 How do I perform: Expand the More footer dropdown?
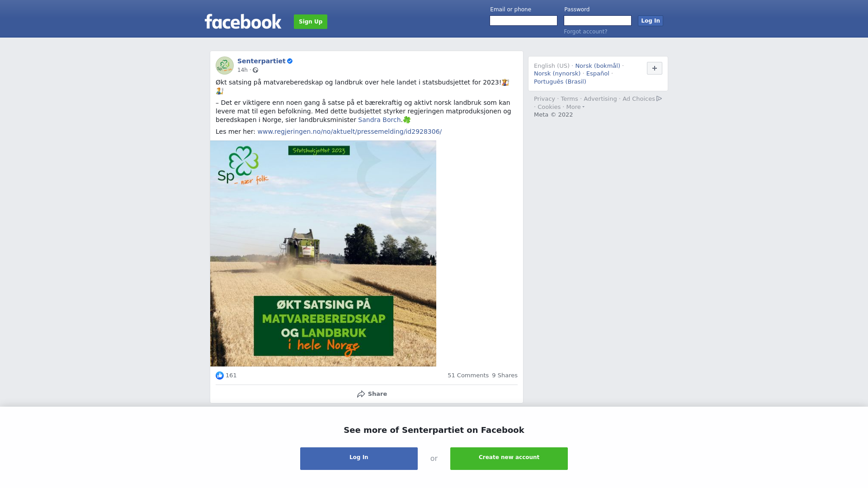pos(575,107)
